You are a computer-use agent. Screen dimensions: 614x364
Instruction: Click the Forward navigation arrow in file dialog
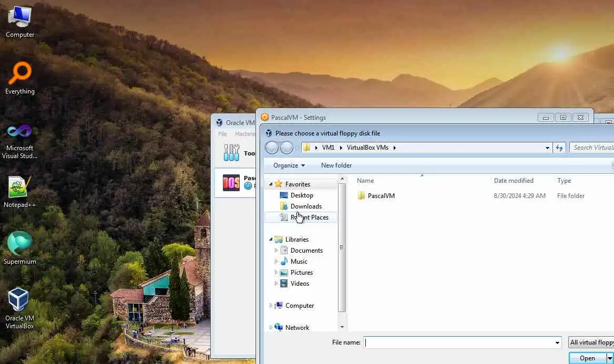[286, 148]
